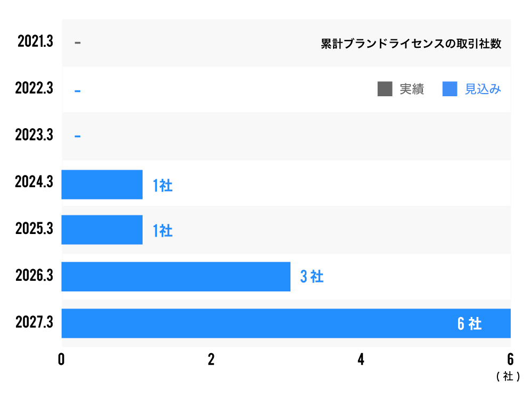Click the x-axis tick label 2
Viewport: 532px width, 393px height.
pos(211,360)
